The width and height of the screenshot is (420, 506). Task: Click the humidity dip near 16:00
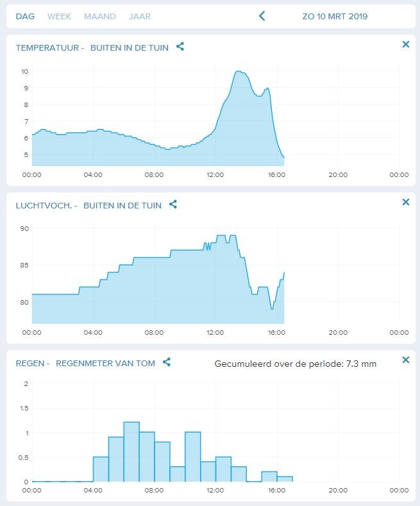pyautogui.click(x=273, y=309)
